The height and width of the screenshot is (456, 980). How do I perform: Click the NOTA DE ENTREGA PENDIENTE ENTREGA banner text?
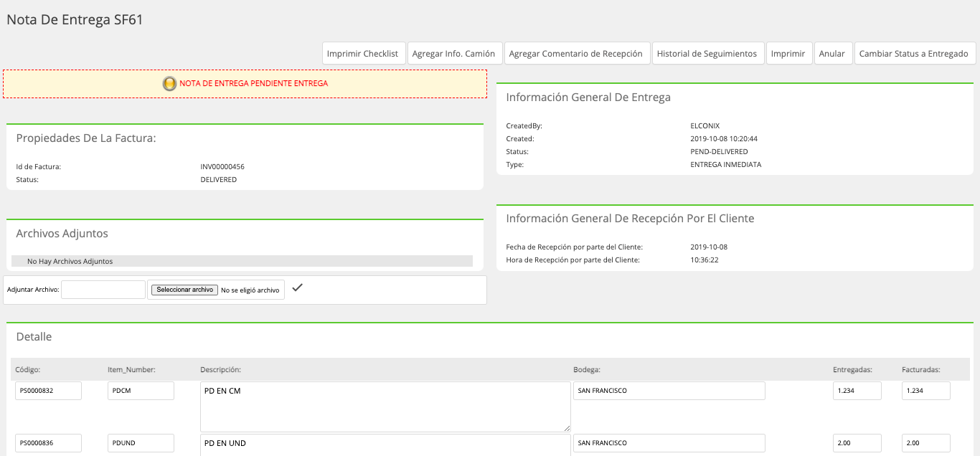(253, 84)
